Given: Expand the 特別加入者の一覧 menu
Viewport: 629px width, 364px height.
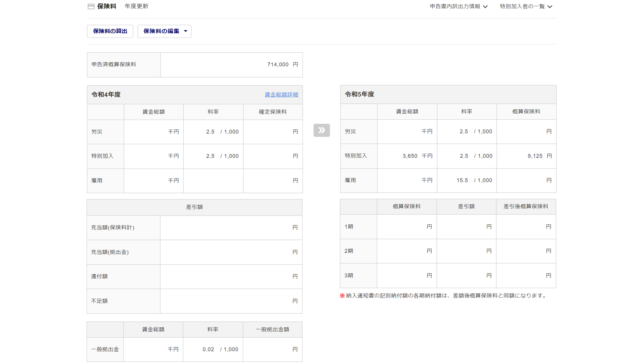Looking at the screenshot, I should pos(526,7).
